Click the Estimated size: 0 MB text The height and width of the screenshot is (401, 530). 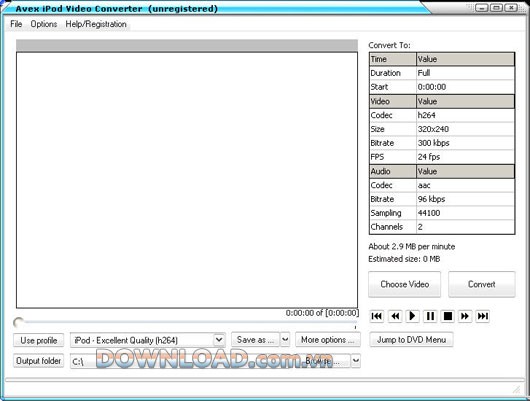(404, 259)
